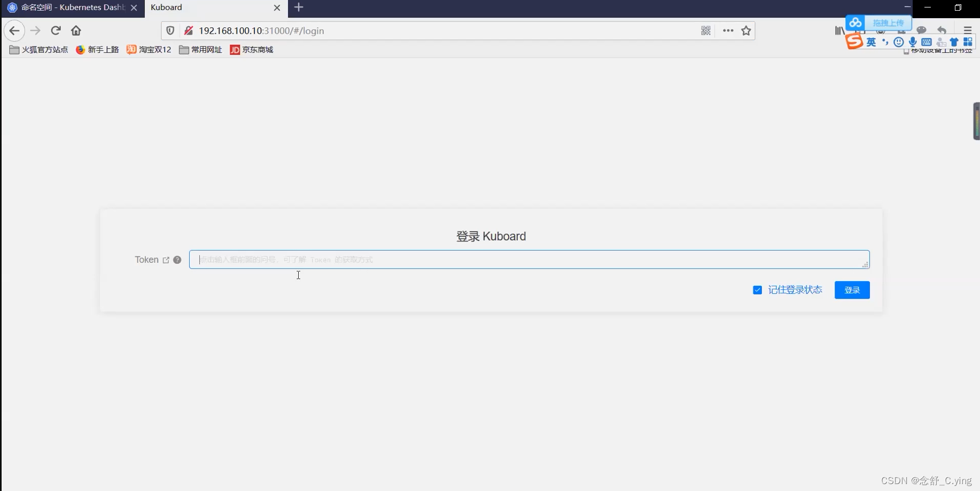The height and width of the screenshot is (491, 980).
Task: Open 常用网址 bookmark folder
Action: [200, 50]
